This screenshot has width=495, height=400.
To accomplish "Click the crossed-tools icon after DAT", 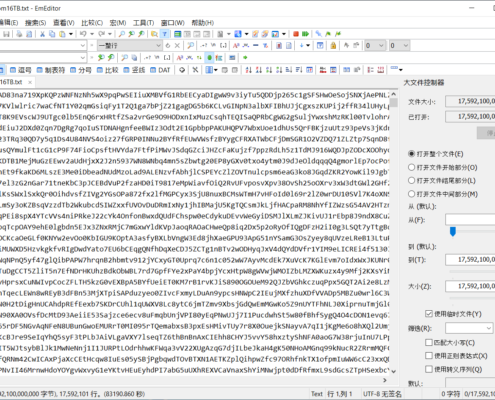I will [195, 70].
